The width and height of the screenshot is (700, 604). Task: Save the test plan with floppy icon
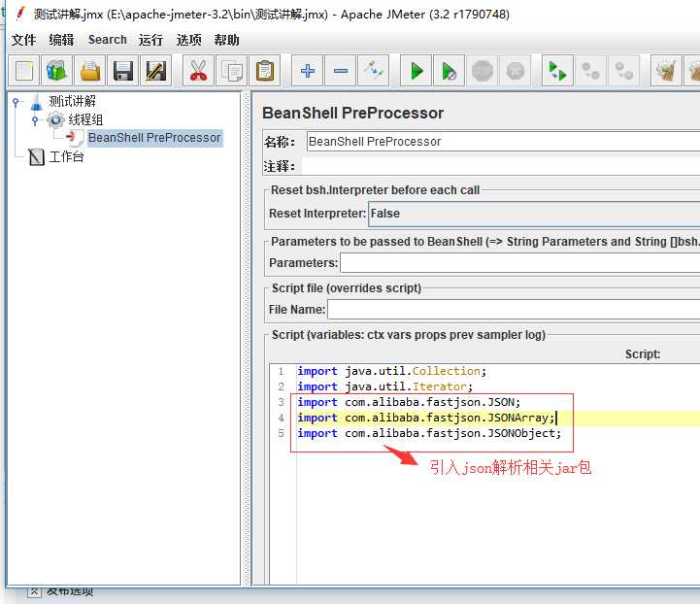tap(122, 71)
